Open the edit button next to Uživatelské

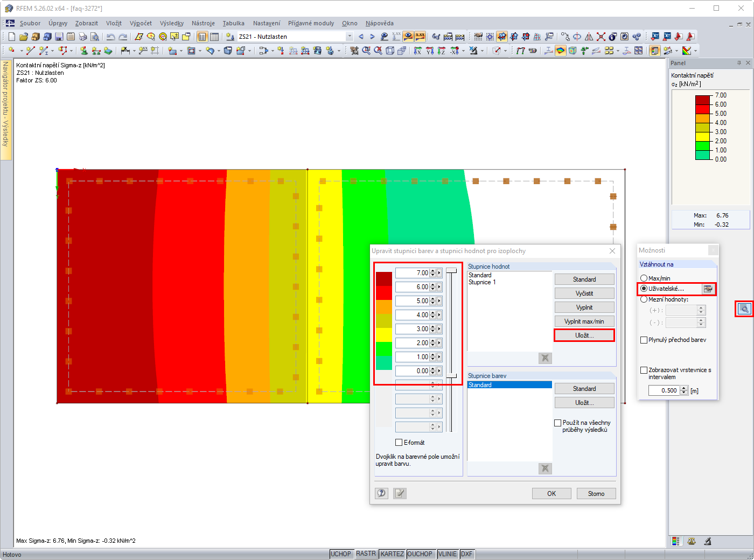708,289
